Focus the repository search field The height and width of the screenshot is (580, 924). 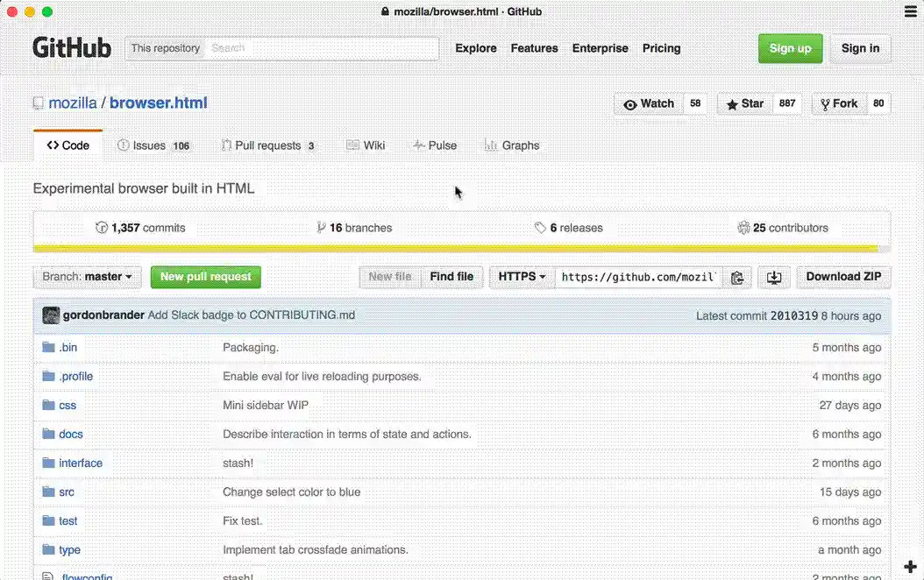pyautogui.click(x=321, y=48)
